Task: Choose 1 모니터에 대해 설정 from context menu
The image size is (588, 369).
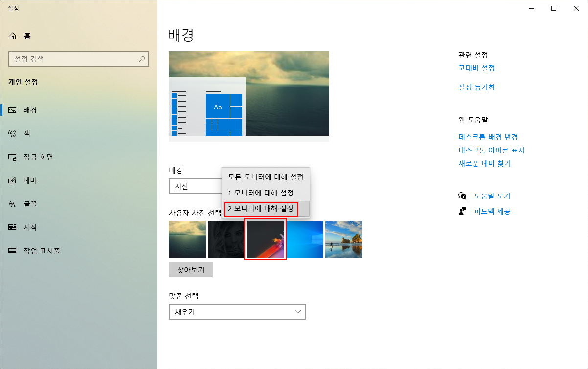Action: pos(266,193)
